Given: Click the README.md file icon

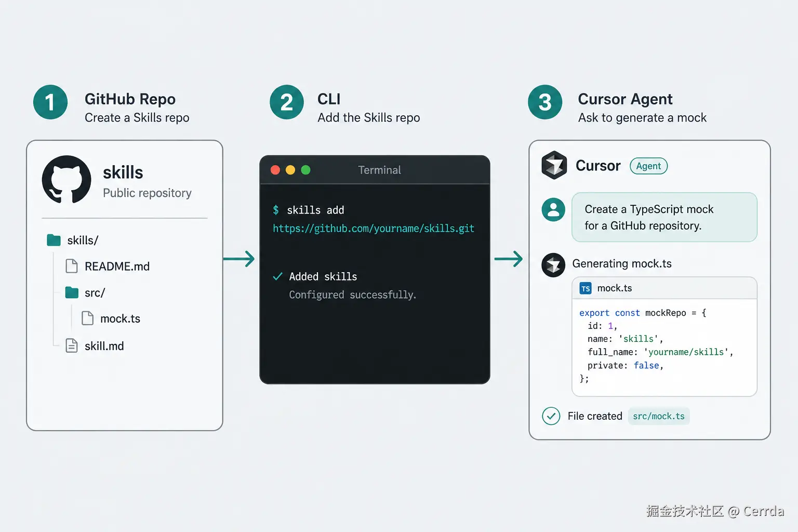Looking at the screenshot, I should point(72,266).
